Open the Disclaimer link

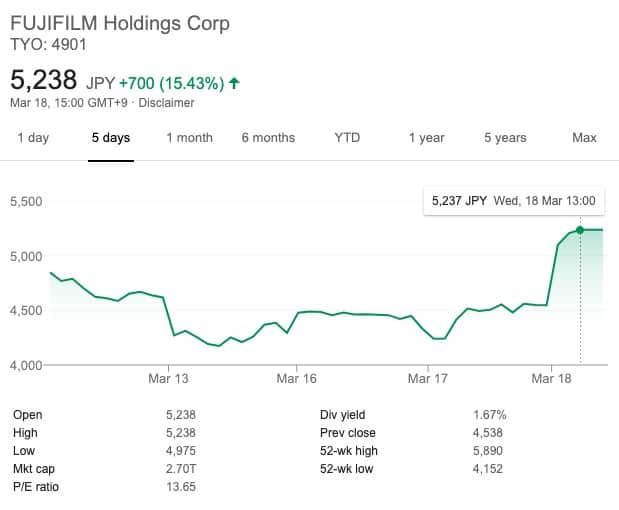[166, 103]
